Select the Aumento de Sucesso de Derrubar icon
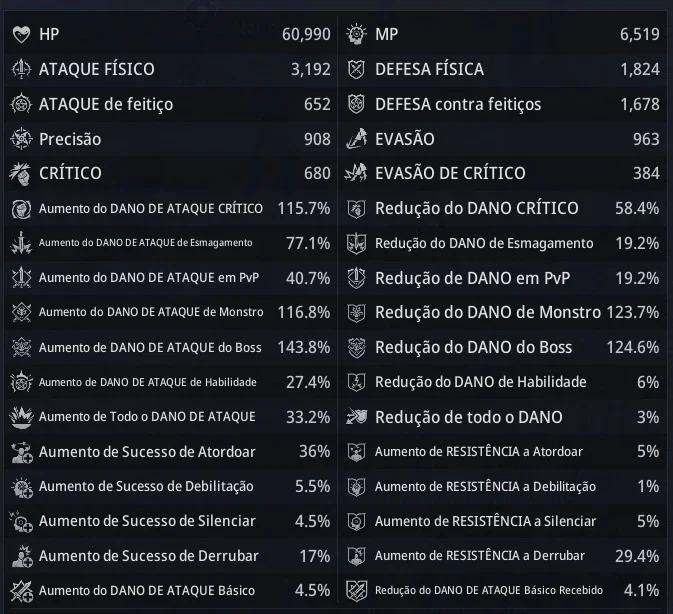Screen dimensions: 673x614 coord(22,557)
